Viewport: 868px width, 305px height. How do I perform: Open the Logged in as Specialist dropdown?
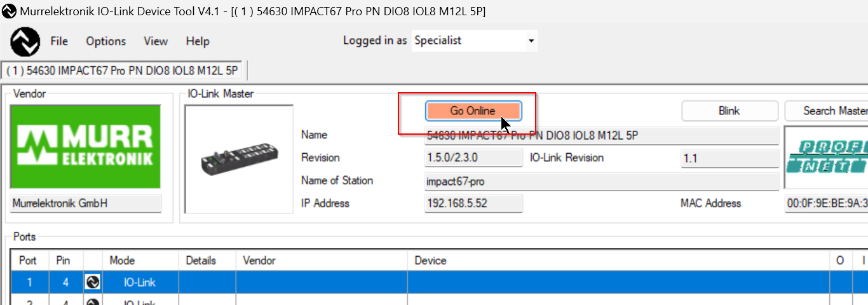coord(475,41)
